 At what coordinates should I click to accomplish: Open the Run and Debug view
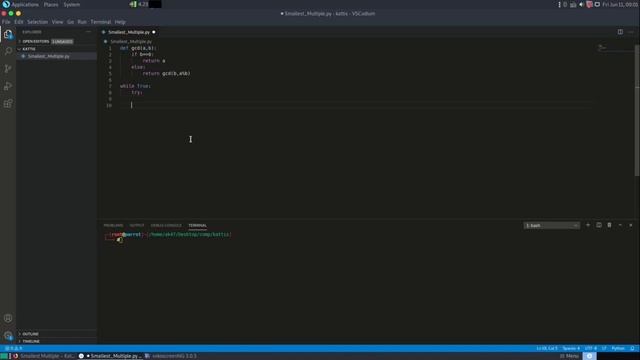point(8,86)
